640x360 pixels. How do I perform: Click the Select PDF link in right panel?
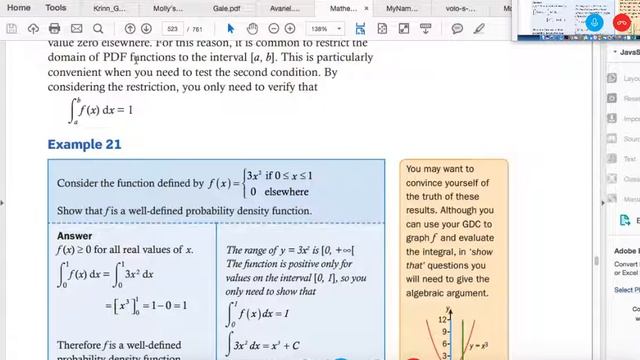(627, 289)
